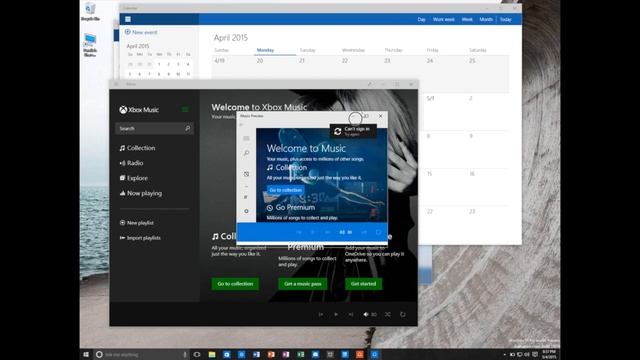Click play button in Xbox Music player bar

(336, 314)
